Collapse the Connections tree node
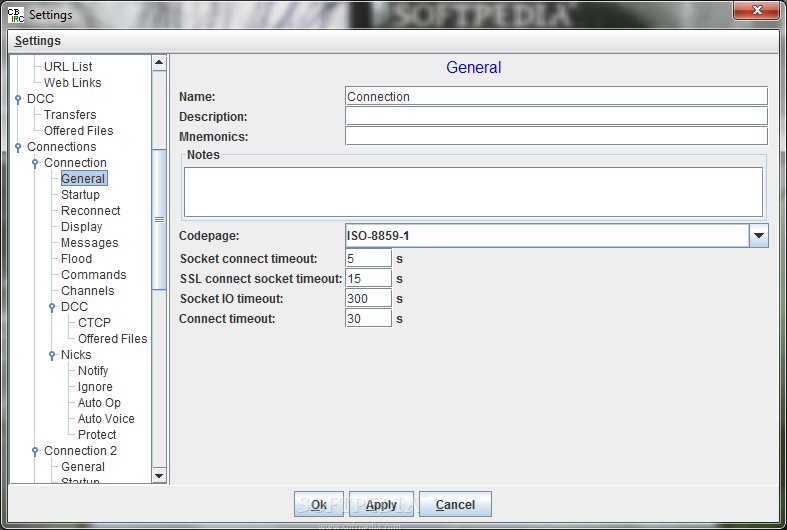787x530 pixels. 19,147
